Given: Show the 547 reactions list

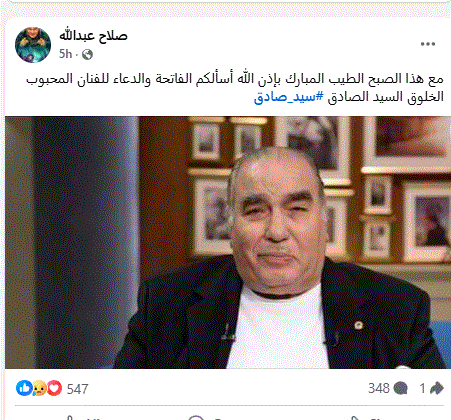Looking at the screenshot, I should click(x=77, y=389).
